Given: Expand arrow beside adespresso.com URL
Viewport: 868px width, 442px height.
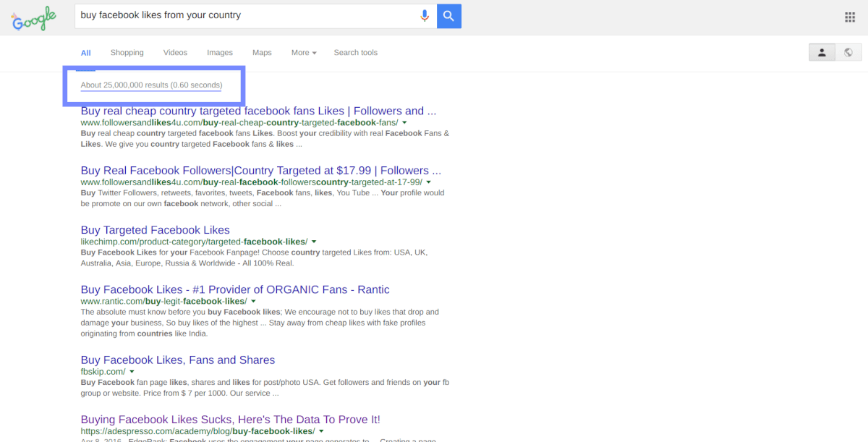Looking at the screenshot, I should coord(321,431).
